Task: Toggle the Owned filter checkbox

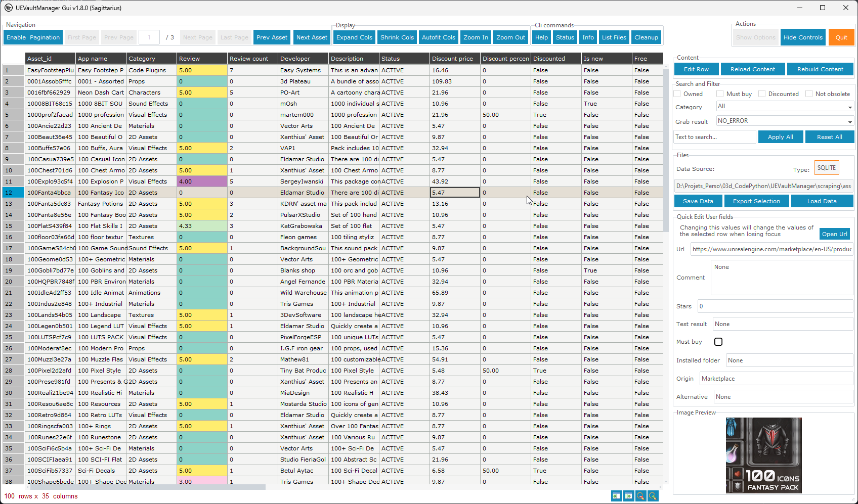Action: (x=677, y=94)
